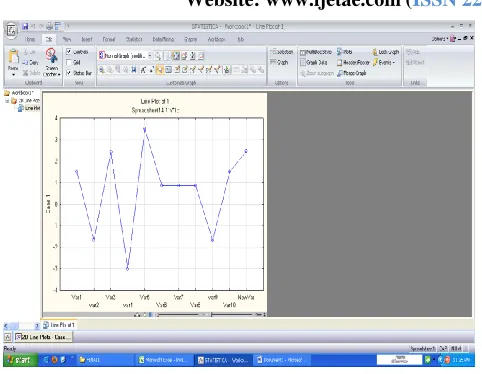Click the Case 1 y-axis title
The height and width of the screenshot is (374, 482).
[x=49, y=204]
